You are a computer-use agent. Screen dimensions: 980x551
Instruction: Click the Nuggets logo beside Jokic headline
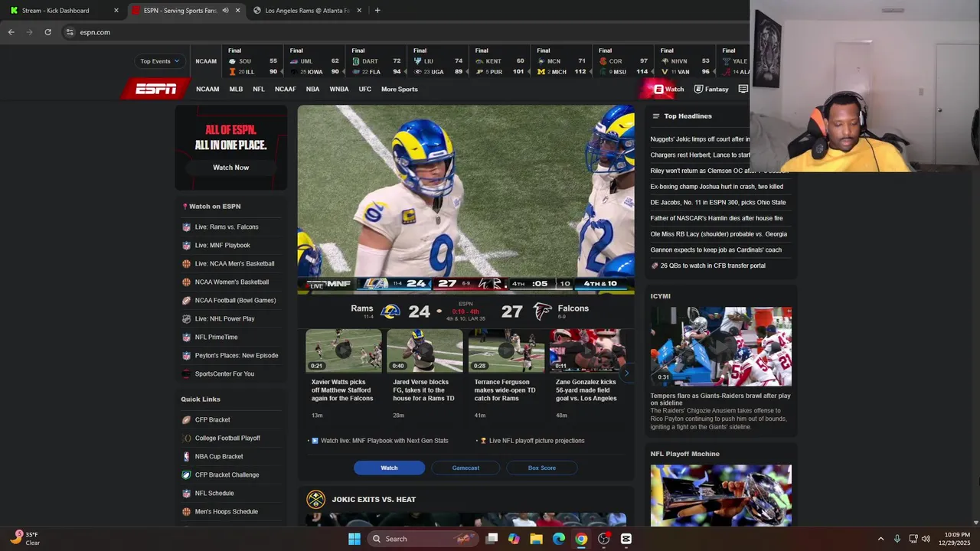pyautogui.click(x=315, y=500)
